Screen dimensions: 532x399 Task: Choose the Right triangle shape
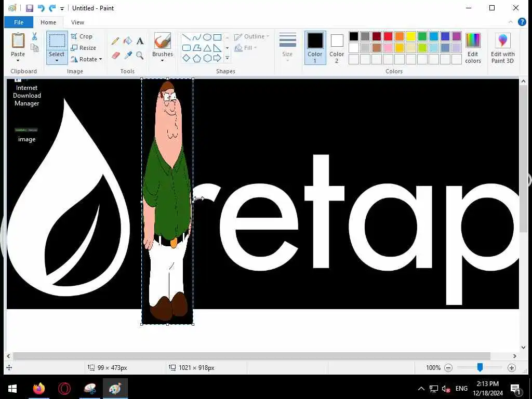[218, 48]
